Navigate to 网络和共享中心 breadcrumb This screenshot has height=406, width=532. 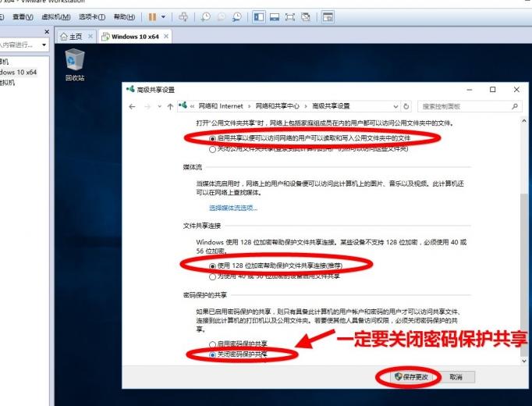(277, 106)
